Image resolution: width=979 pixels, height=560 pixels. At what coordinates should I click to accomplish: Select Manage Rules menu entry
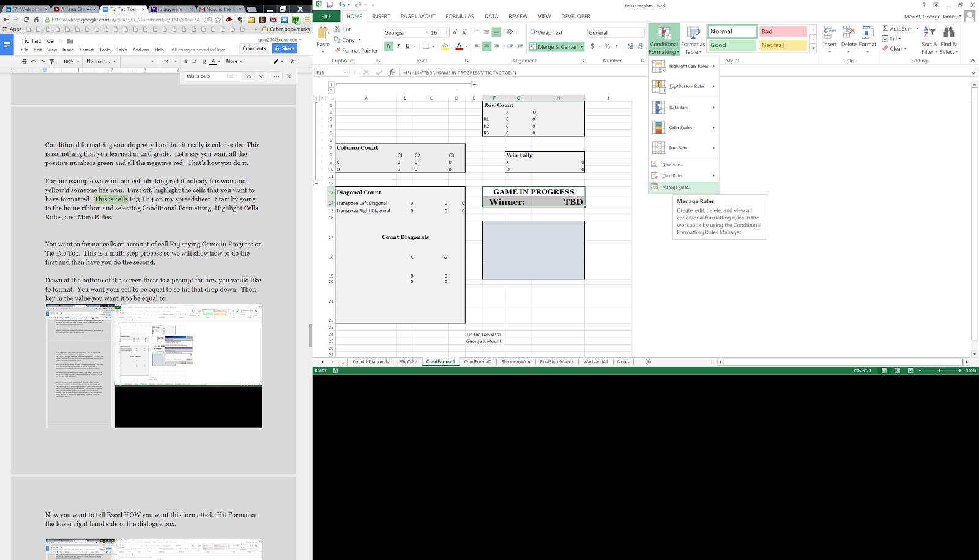[x=676, y=187]
